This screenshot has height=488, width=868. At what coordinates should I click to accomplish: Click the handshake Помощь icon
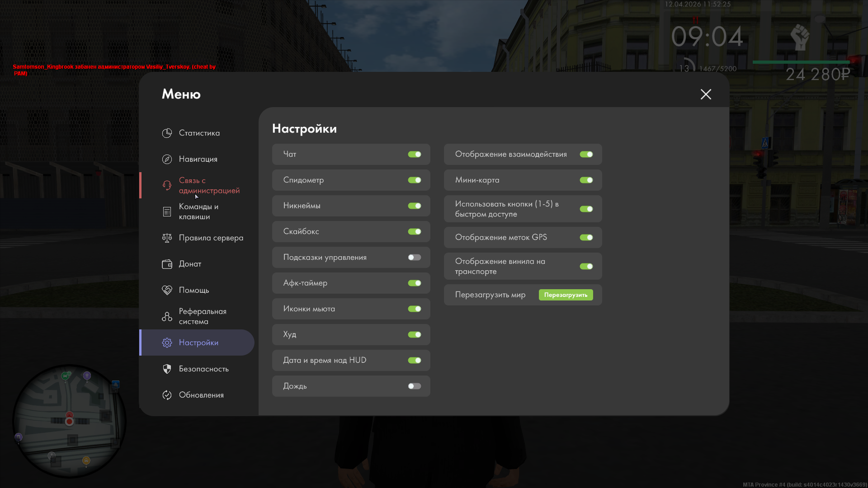(167, 290)
